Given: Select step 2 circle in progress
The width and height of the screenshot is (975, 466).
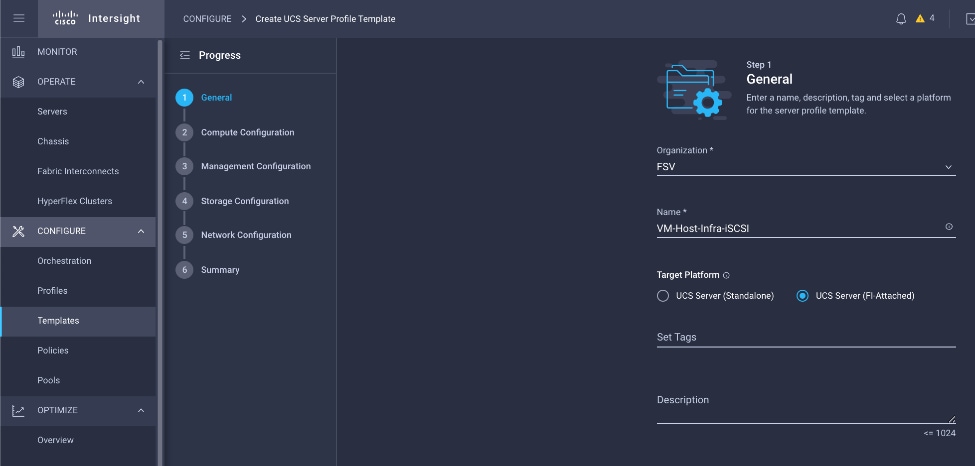Looking at the screenshot, I should (184, 132).
